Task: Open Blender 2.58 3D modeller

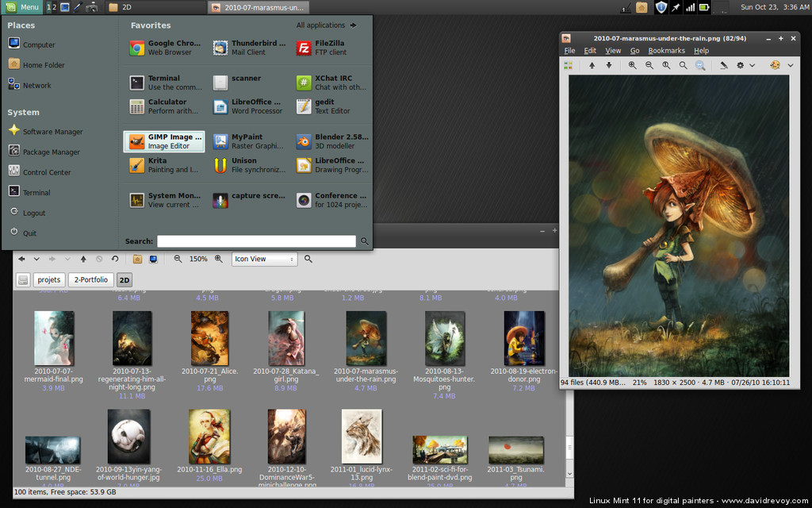Action: click(325, 141)
